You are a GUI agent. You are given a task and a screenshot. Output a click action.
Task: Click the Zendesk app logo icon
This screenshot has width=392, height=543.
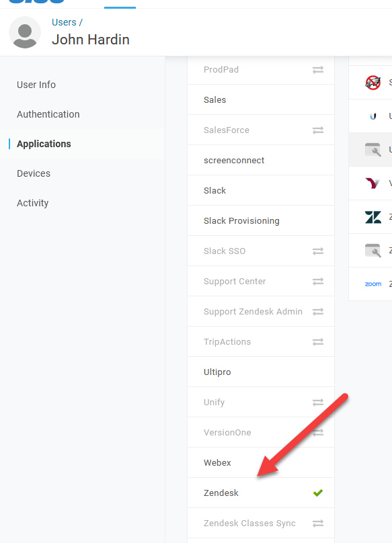tap(373, 217)
